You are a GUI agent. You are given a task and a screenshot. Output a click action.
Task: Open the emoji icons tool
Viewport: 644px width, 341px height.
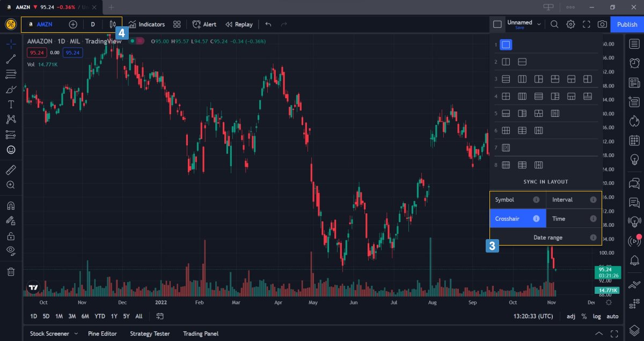(11, 150)
